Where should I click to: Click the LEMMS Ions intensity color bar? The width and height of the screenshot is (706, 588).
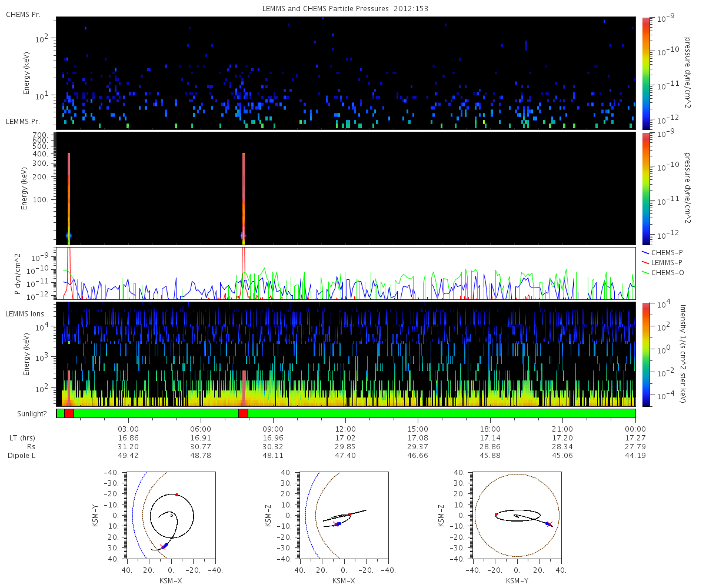click(x=645, y=354)
